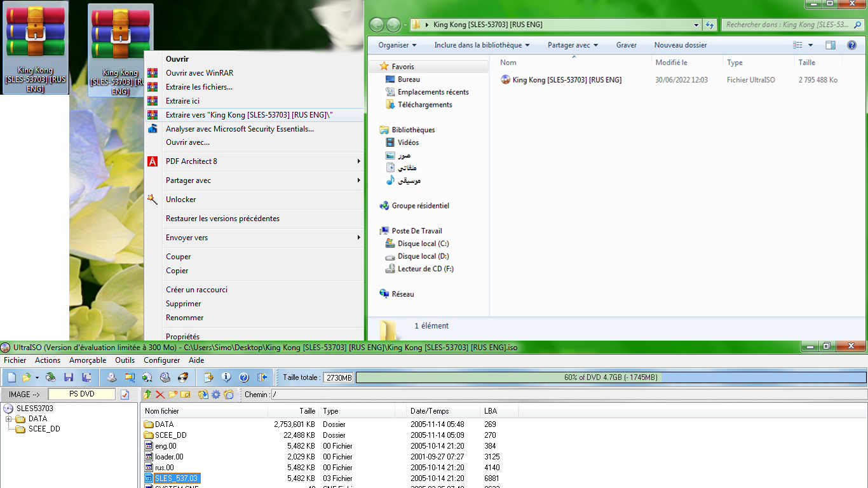
Task: Click the burn CD image flame icon
Action: (x=182, y=377)
